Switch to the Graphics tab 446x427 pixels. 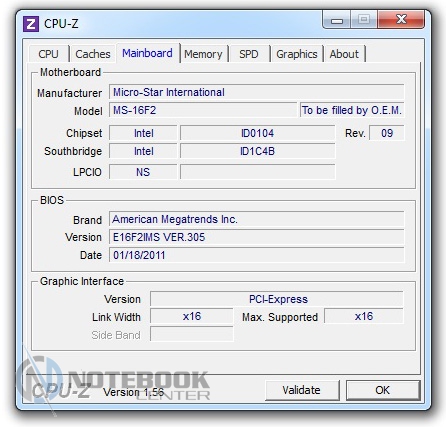coord(297,54)
